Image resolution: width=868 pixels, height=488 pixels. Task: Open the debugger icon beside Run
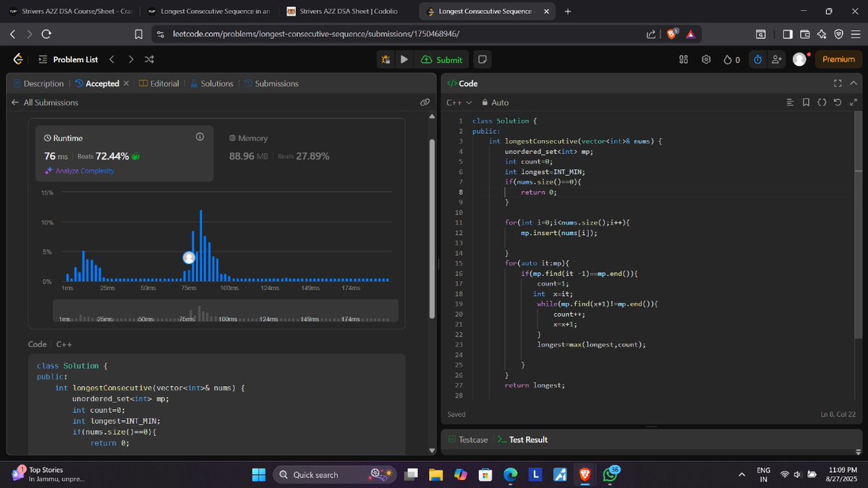[386, 59]
